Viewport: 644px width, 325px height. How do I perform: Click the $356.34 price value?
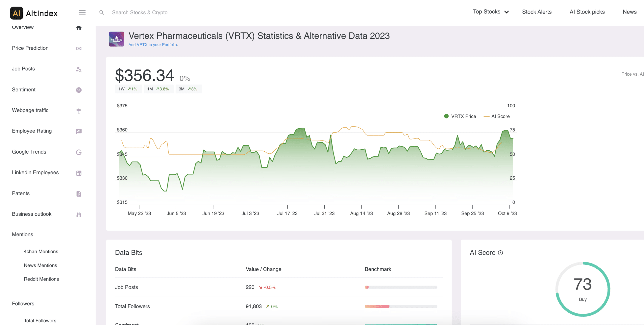(144, 75)
